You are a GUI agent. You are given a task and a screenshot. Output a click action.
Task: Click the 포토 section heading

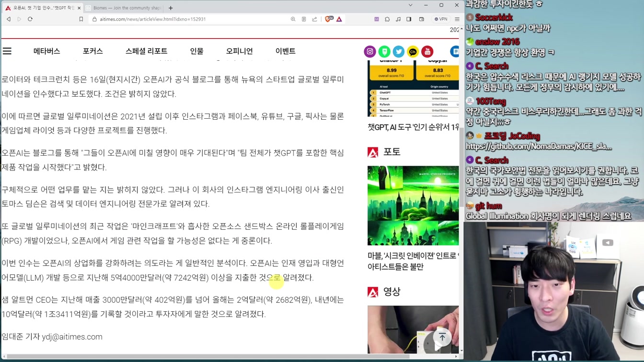tap(391, 152)
